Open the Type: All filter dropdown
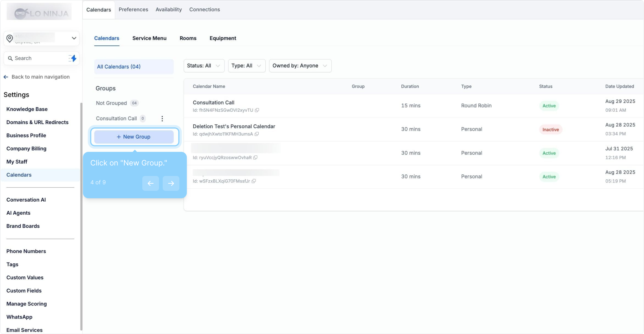Viewport: 644px width, 334px height. tap(247, 66)
